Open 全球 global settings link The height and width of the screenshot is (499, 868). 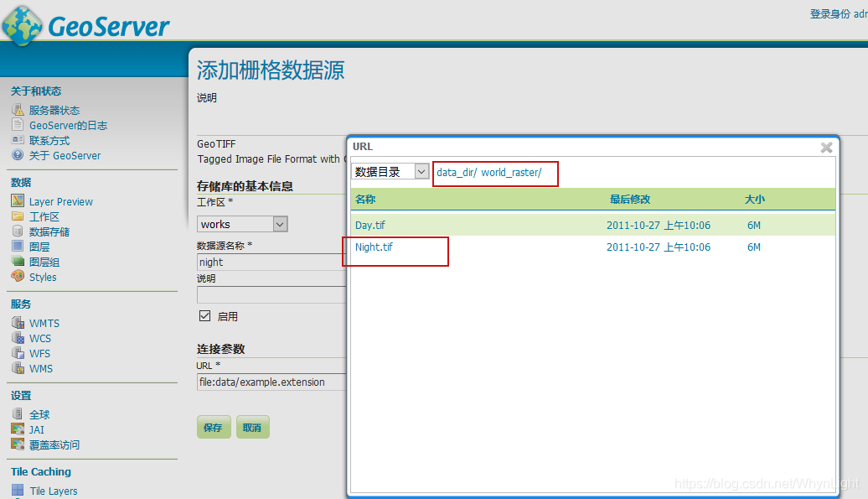click(39, 414)
